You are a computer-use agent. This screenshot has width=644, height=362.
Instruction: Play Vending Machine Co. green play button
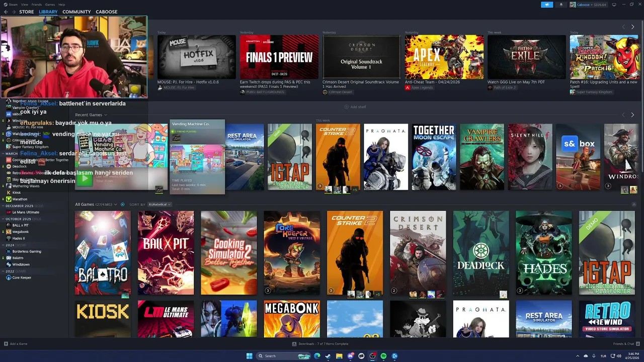point(85,178)
